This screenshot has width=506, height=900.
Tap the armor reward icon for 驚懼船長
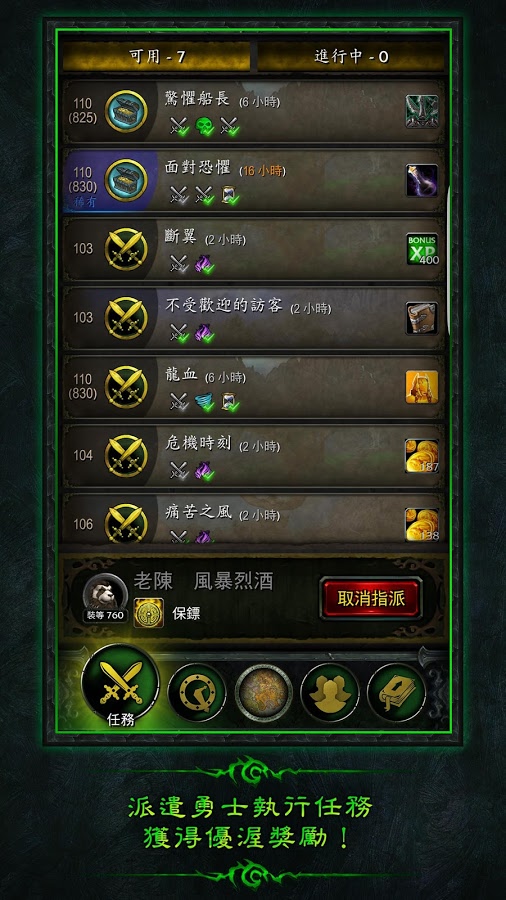(x=422, y=111)
